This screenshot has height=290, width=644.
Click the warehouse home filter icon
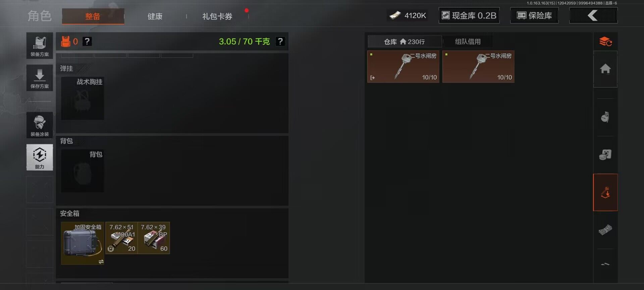605,69
